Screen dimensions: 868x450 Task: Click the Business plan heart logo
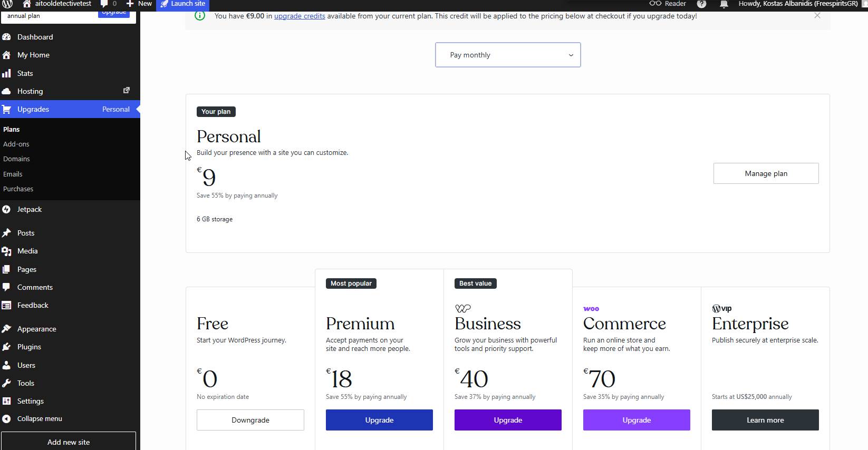point(463,308)
